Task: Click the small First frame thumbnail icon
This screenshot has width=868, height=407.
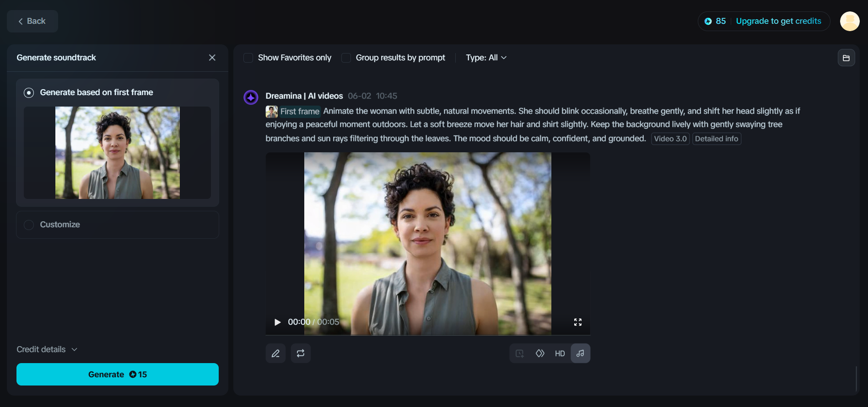Action: [272, 112]
